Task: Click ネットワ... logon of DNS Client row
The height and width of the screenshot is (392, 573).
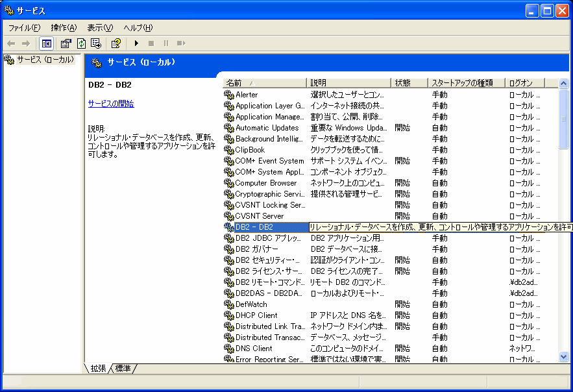Action: click(522, 349)
